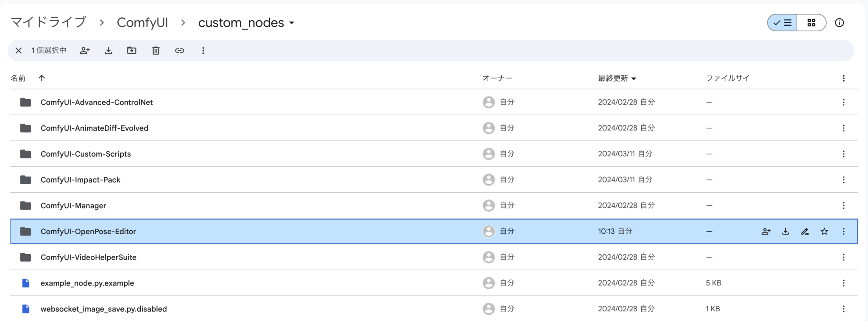Open selection toolbar's three-dot overflow menu
Viewport: 868px width, 321px height.
(x=203, y=51)
